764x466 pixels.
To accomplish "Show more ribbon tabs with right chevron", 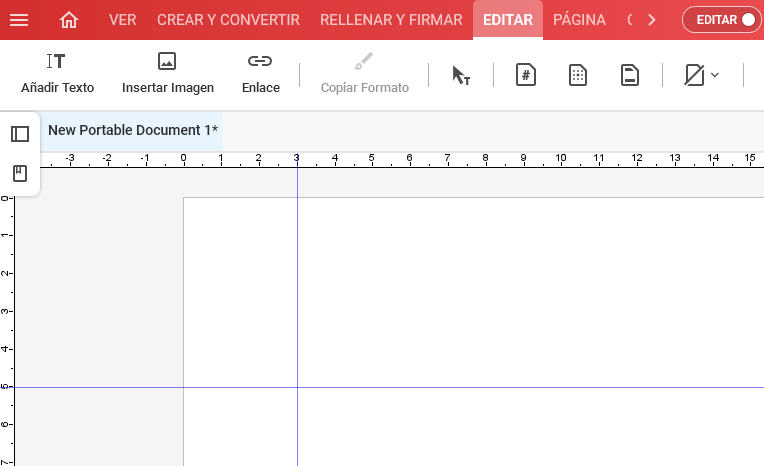I will point(651,20).
